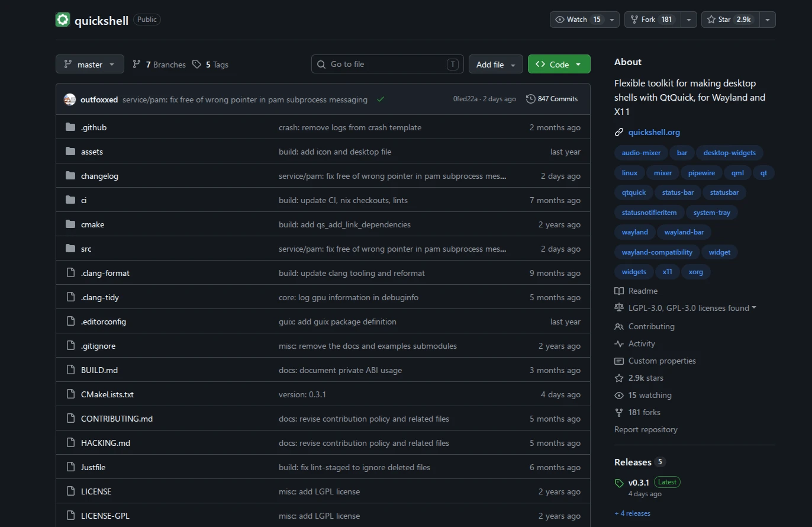Screen dimensions: 812x527
Task: Click the .gitignore file icon
Action: coord(70,346)
